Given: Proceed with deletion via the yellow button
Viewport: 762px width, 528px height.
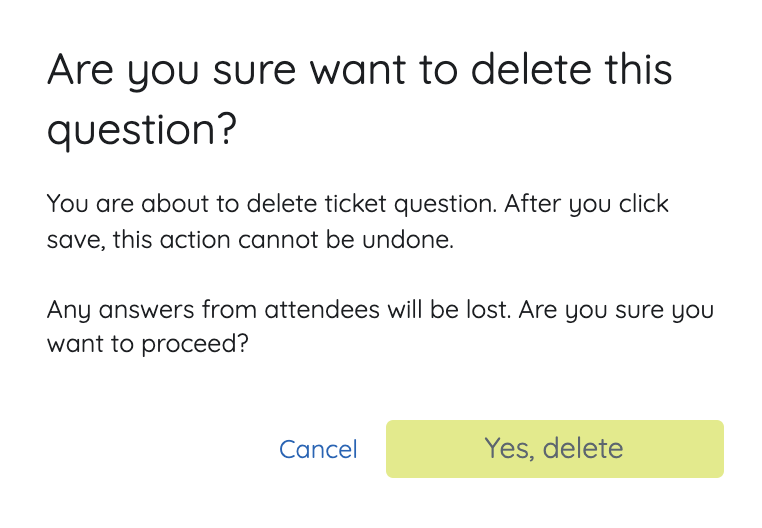Looking at the screenshot, I should tap(554, 448).
